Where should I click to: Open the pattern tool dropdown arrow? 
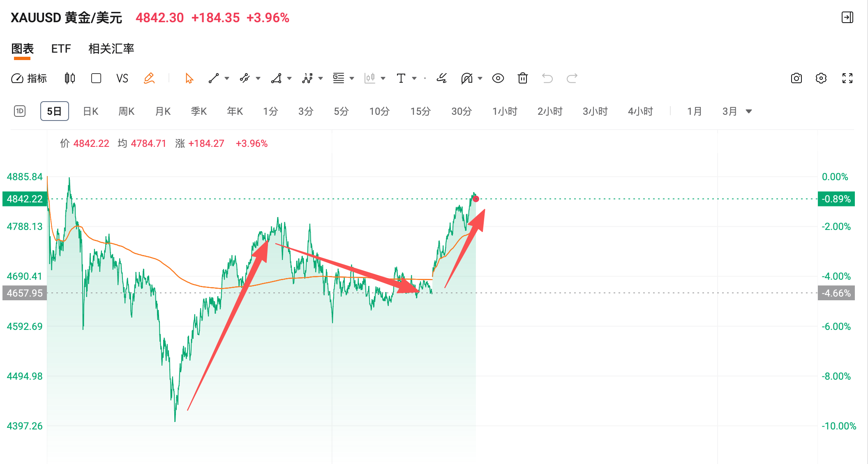289,78
